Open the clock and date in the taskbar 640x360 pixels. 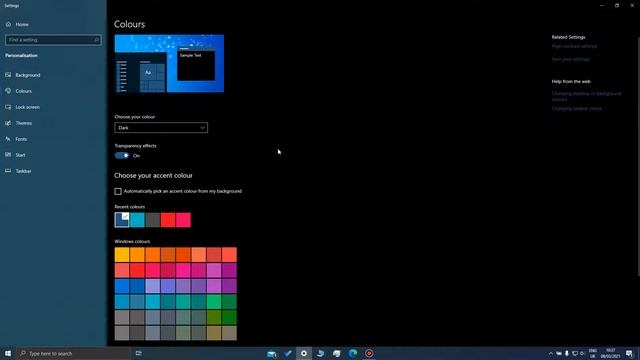pyautogui.click(x=611, y=353)
